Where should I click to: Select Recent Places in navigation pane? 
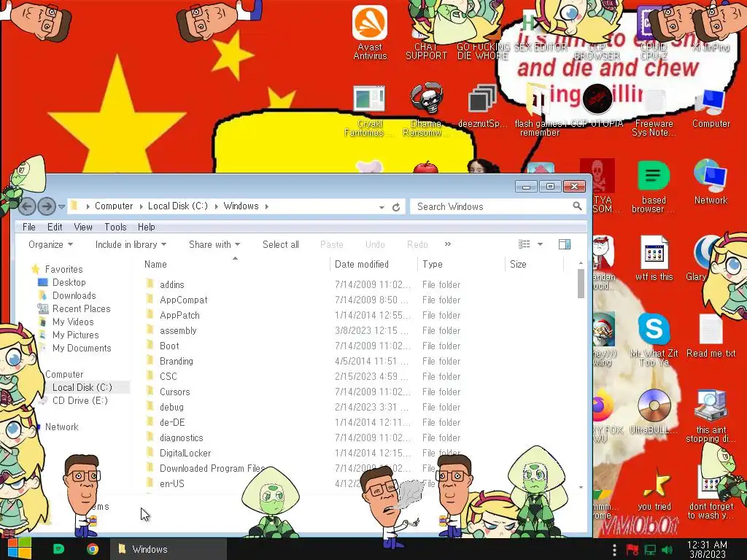pyautogui.click(x=81, y=308)
